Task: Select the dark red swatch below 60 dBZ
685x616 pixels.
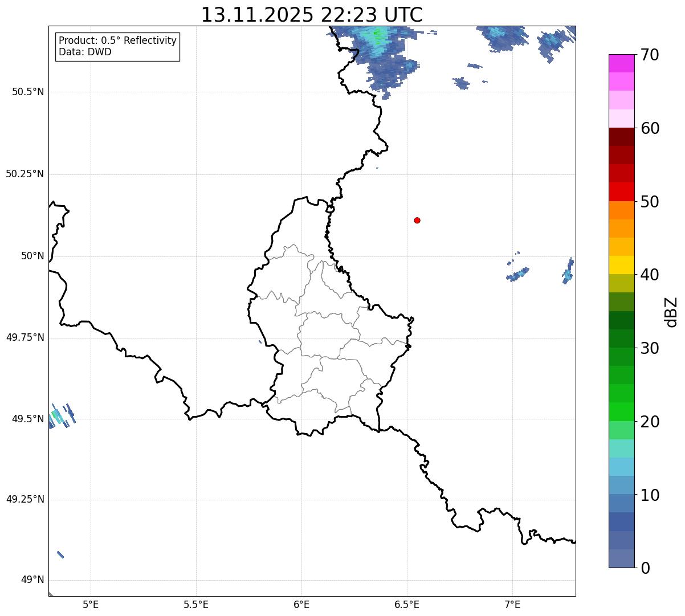Action: coord(621,137)
